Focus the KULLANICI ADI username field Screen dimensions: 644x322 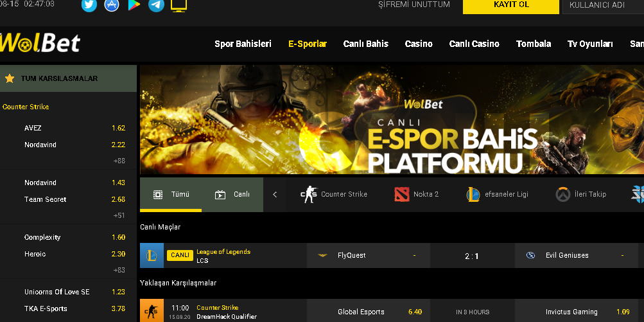point(603,6)
